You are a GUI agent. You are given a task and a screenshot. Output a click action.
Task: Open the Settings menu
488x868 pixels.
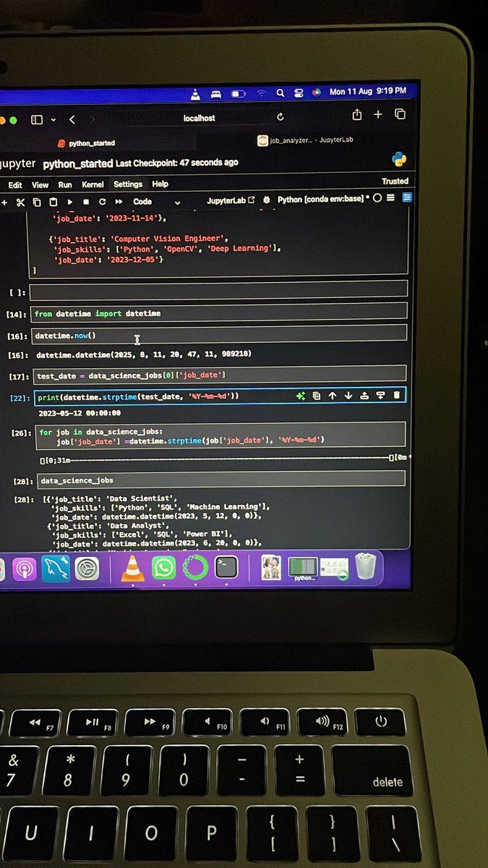(128, 184)
